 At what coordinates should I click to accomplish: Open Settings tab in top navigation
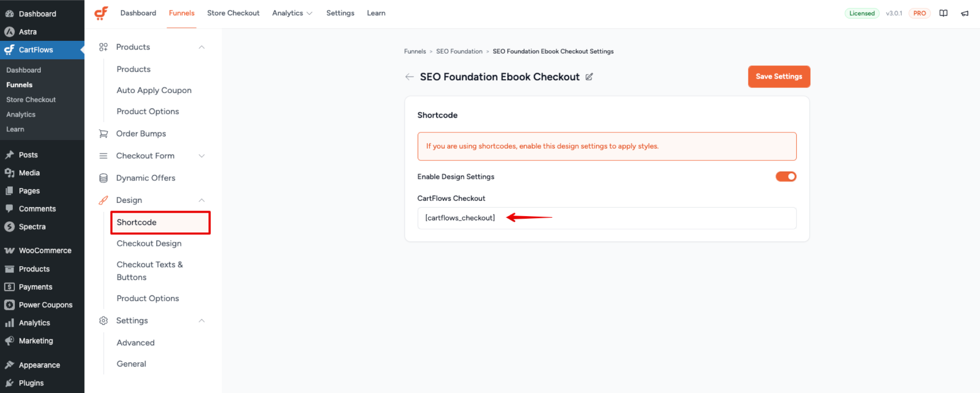click(x=340, y=13)
